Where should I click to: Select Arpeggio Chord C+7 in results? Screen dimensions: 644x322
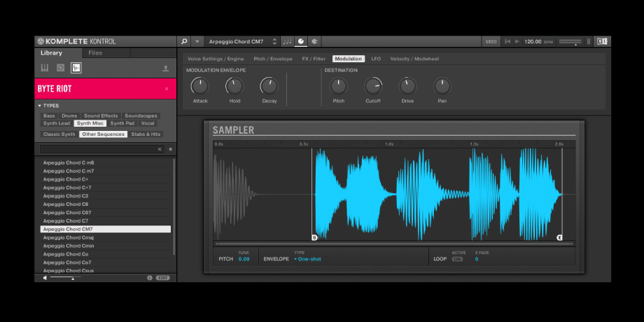click(x=106, y=188)
